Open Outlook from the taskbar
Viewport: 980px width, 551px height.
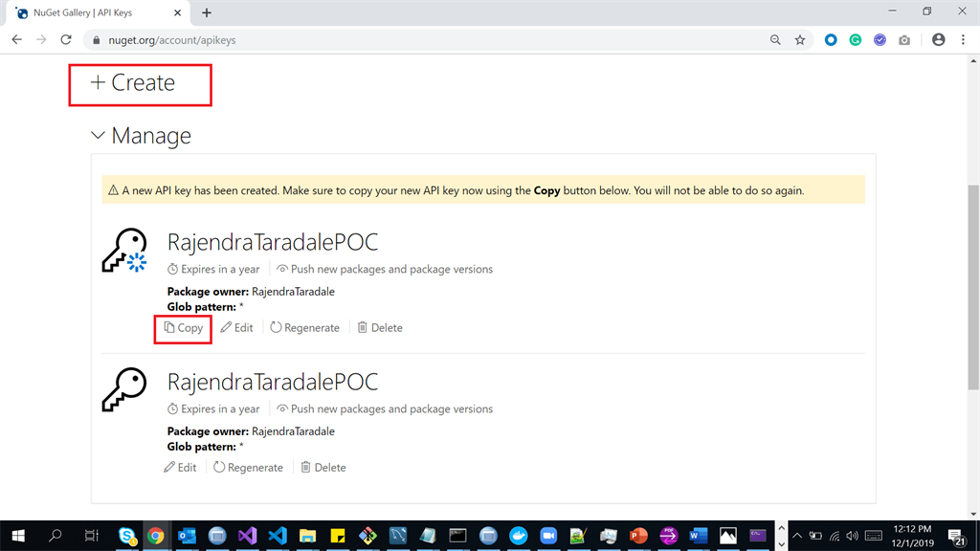click(x=187, y=536)
